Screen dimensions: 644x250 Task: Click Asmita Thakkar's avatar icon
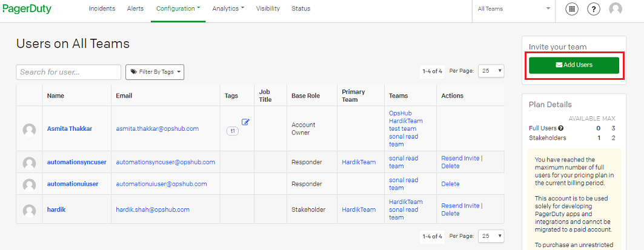tap(29, 129)
